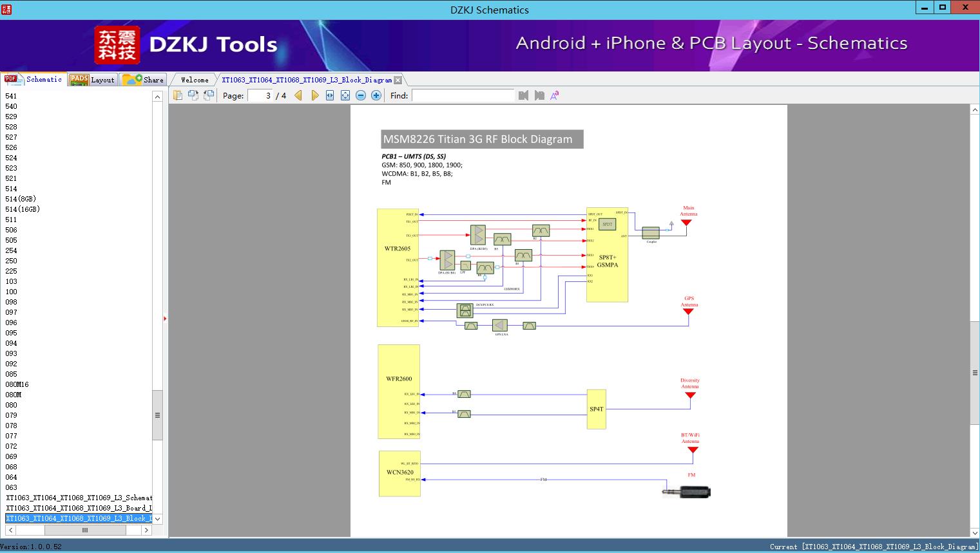
Task: Select list item 080M16
Action: click(17, 384)
